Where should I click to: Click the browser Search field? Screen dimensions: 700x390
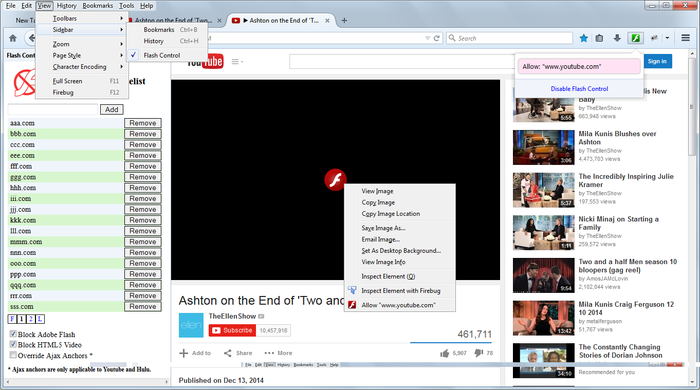(510, 38)
